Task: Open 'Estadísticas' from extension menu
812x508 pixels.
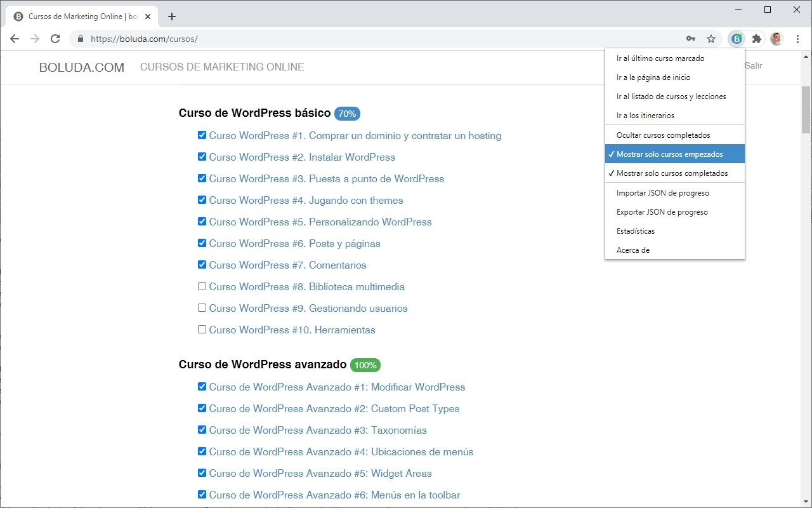Action: pyautogui.click(x=675, y=231)
